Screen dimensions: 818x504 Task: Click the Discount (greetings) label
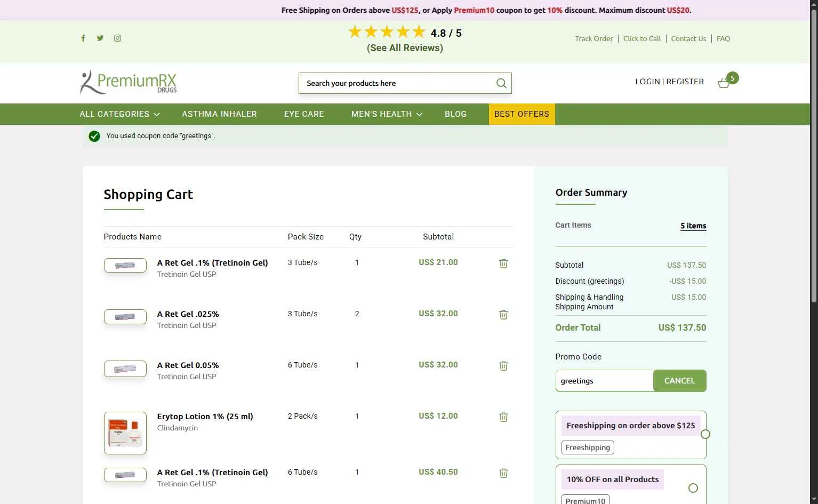(589, 281)
